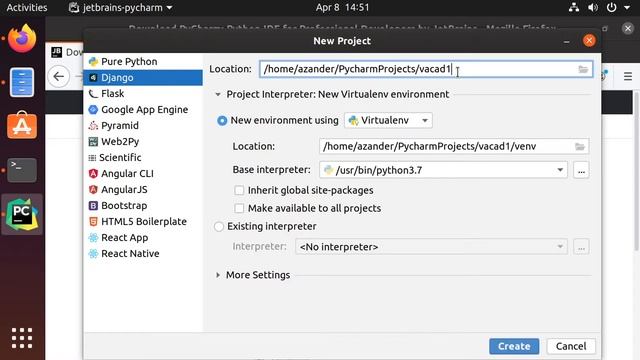Image resolution: width=640 pixels, height=360 pixels.
Task: Click Create button
Action: coord(514,346)
